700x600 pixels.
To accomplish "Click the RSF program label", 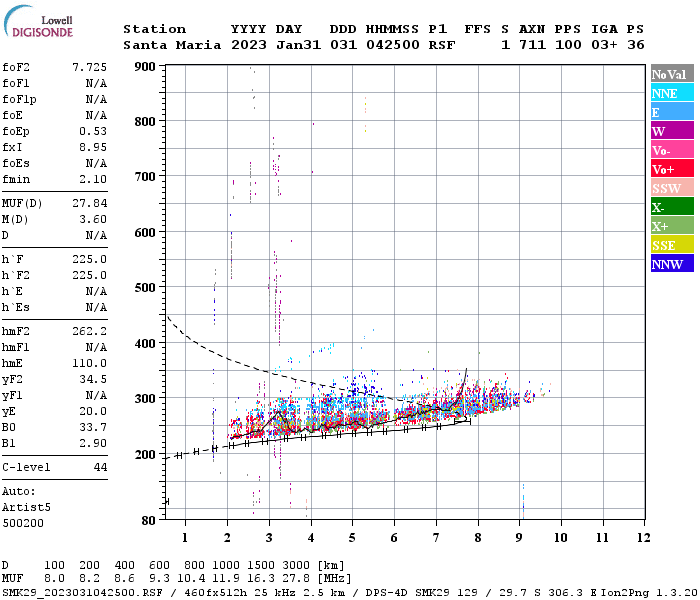I will pos(442,45).
